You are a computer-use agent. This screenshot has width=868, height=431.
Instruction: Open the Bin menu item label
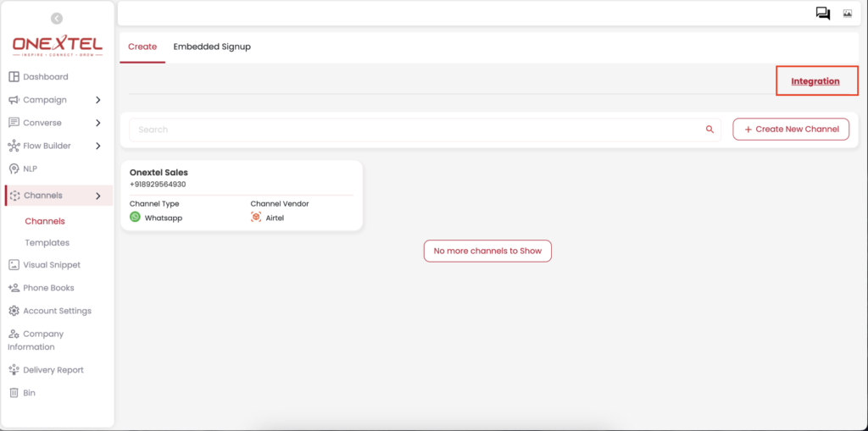point(30,393)
